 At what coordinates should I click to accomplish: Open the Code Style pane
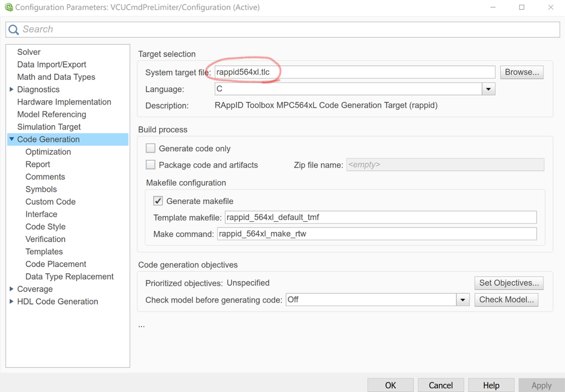pyautogui.click(x=45, y=227)
